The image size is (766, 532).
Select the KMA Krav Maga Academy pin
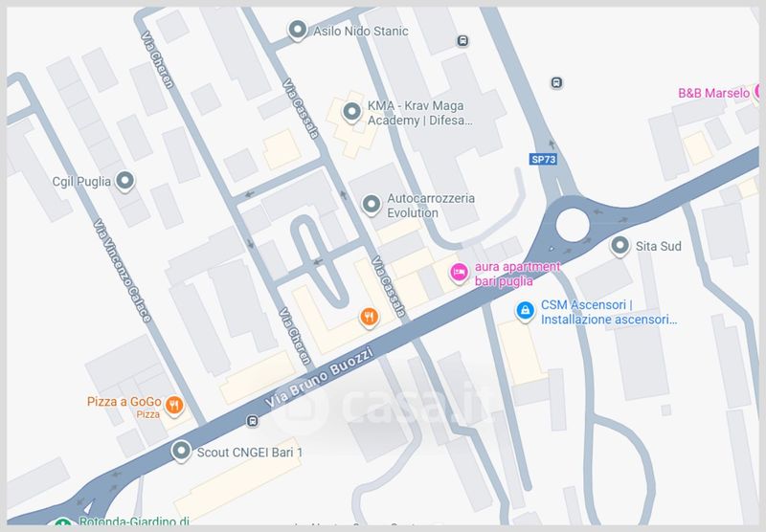point(351,112)
